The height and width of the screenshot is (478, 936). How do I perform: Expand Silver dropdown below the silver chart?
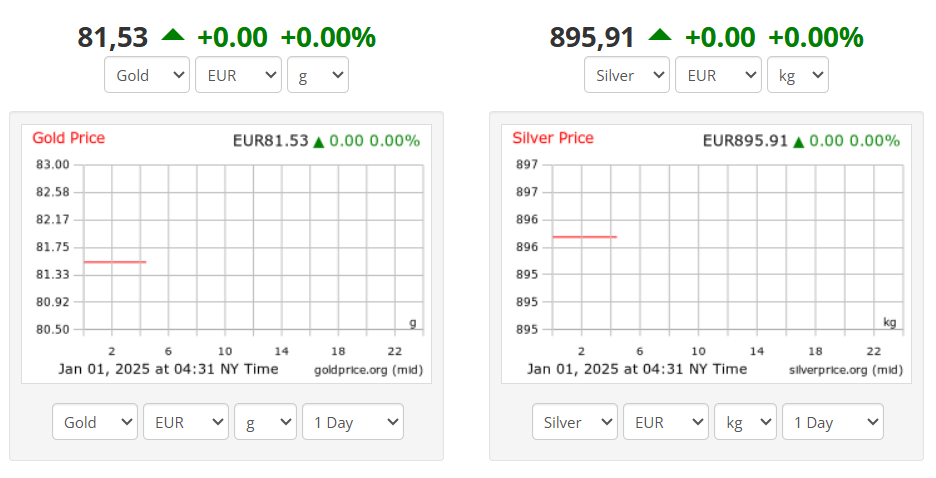tap(575, 422)
